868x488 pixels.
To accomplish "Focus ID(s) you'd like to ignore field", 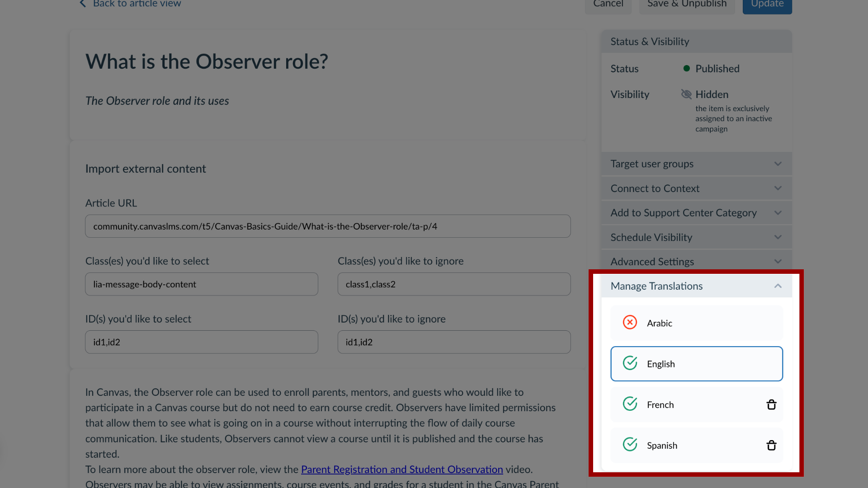I will point(454,342).
